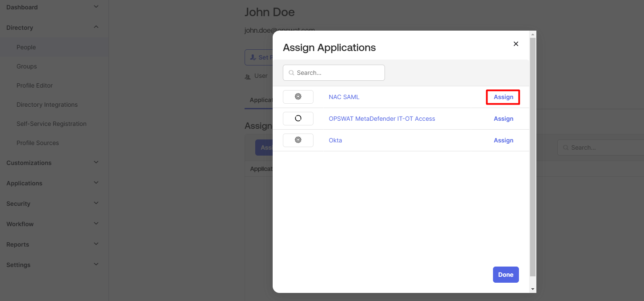Click Done in the Assign Applications dialog
The width and height of the screenshot is (644, 301).
point(506,275)
